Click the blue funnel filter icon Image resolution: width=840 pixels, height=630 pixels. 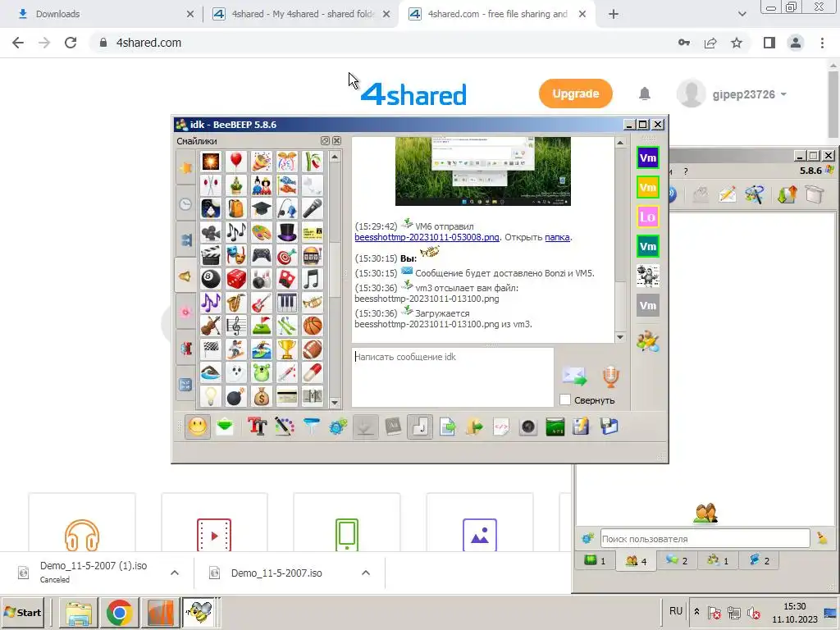tap(311, 427)
